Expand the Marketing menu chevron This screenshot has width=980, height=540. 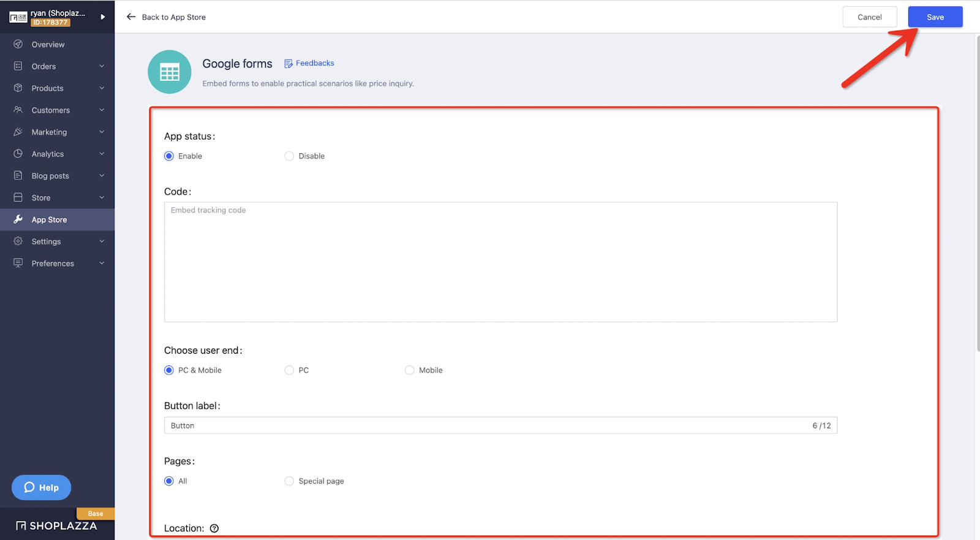point(102,132)
